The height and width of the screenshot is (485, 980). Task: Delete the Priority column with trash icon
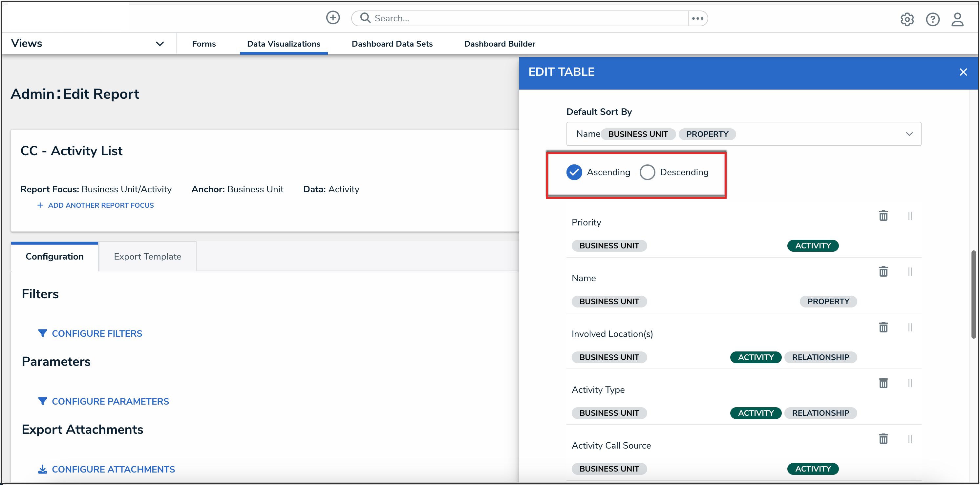click(x=884, y=216)
